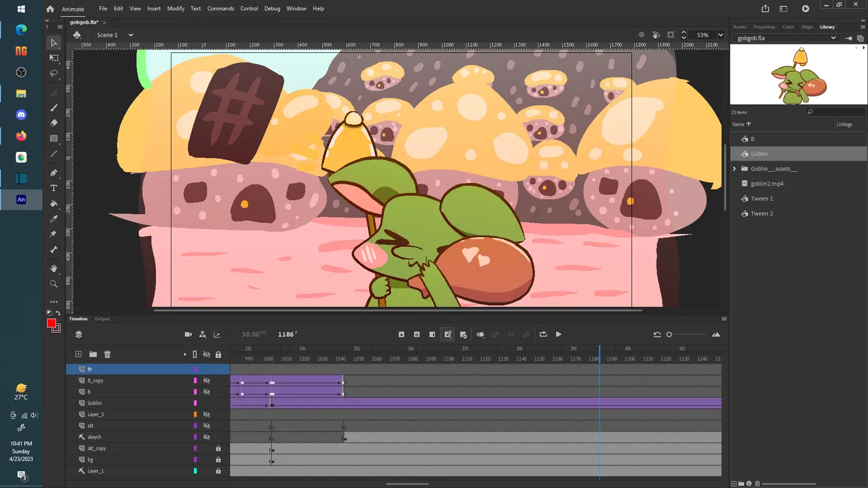Delete selected layer with trash icon
The image size is (868, 488).
107,354
